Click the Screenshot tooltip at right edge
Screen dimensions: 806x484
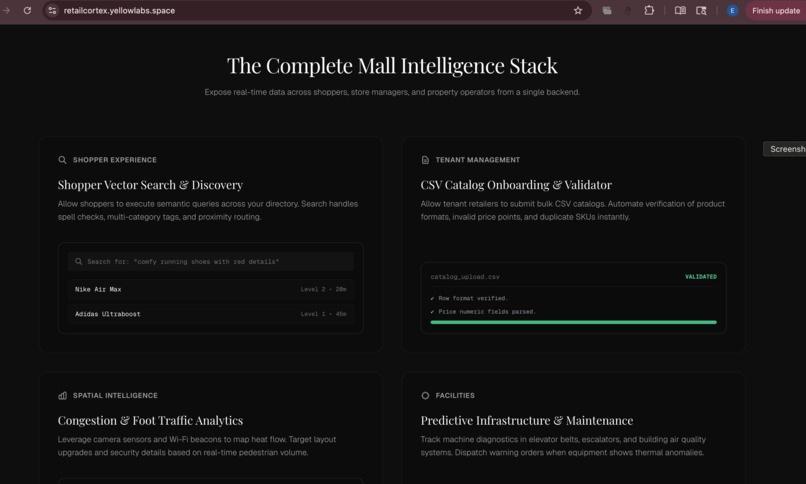(785, 149)
